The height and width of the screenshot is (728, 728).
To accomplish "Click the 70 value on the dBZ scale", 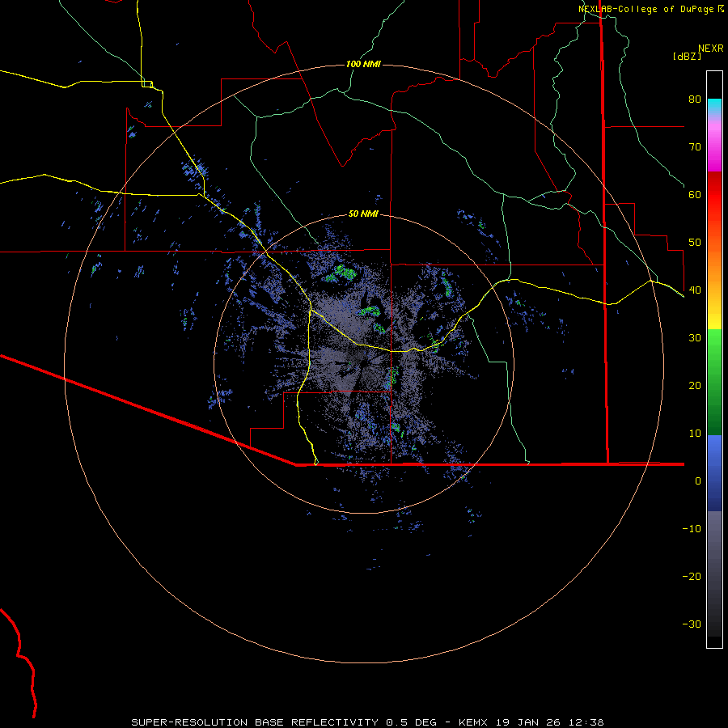I will [x=695, y=147].
